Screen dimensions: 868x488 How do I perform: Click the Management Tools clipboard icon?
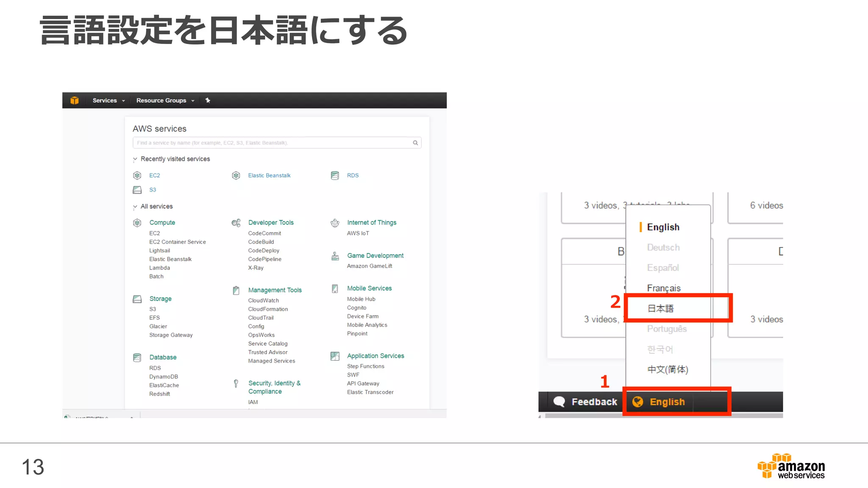click(x=236, y=290)
